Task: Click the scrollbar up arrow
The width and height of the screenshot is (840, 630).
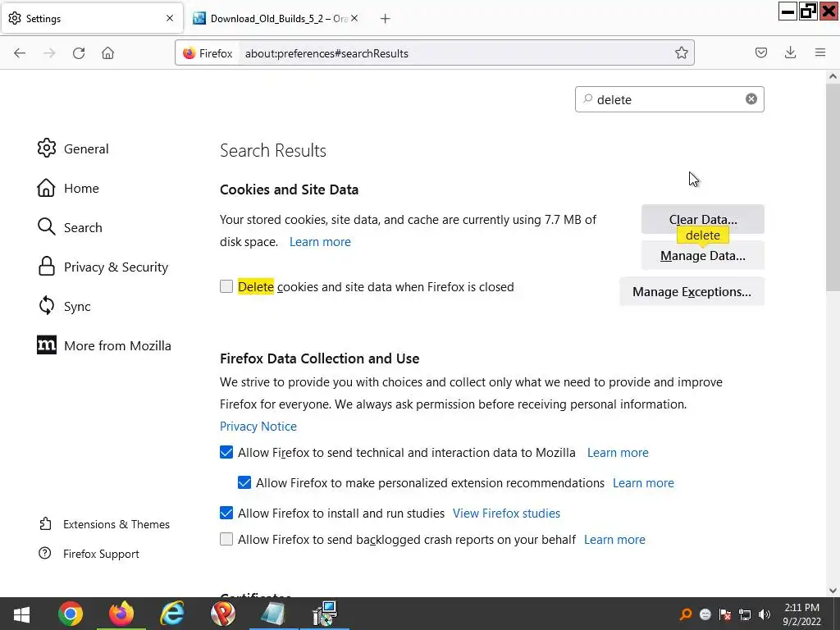Action: point(833,76)
